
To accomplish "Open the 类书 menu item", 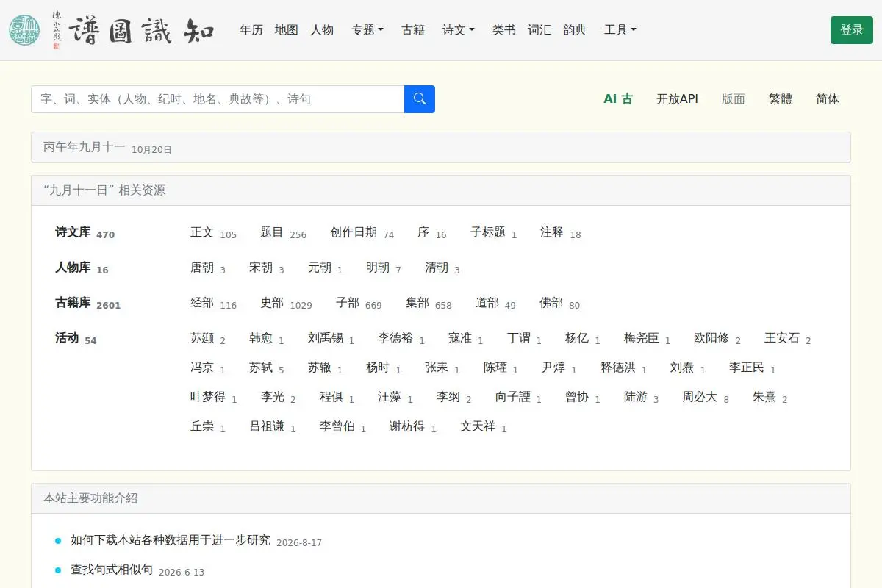I will pos(504,30).
